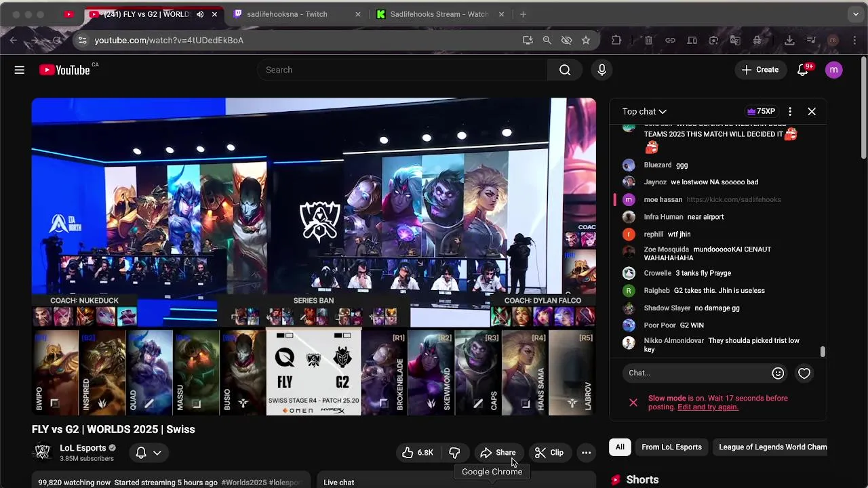Click the link chain extension icon
This screenshot has height=488, width=868.
(670, 41)
